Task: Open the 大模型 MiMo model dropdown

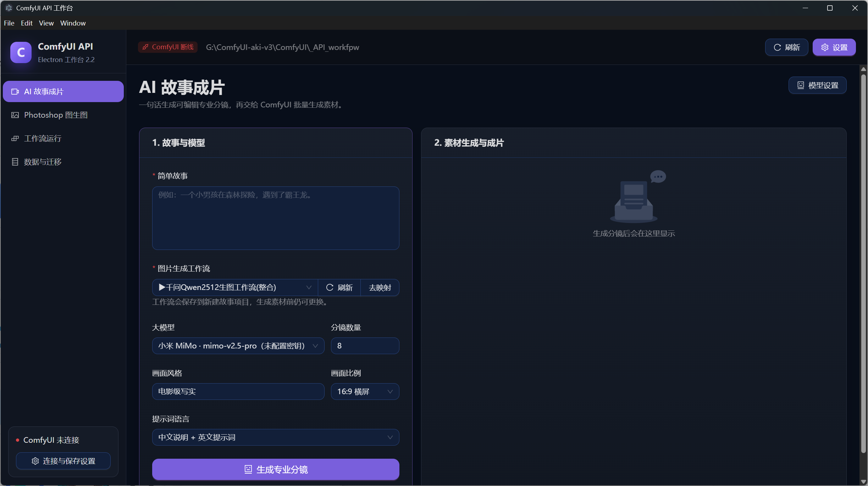Action: 238,346
